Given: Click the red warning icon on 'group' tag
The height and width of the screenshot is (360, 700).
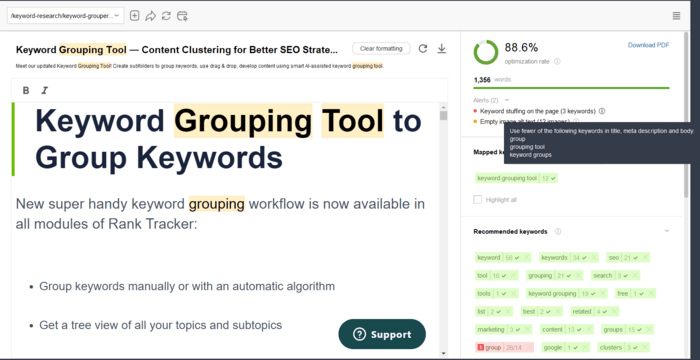Looking at the screenshot, I should (481, 347).
